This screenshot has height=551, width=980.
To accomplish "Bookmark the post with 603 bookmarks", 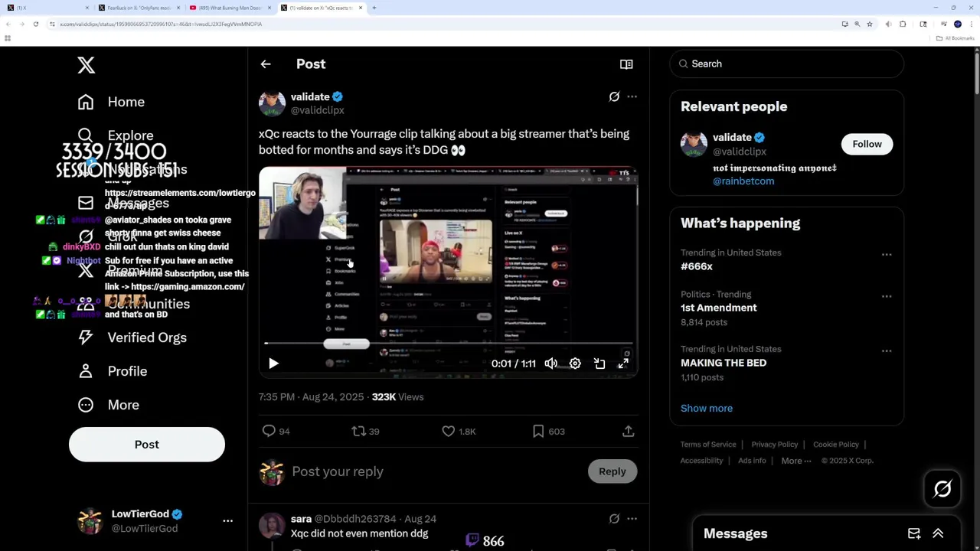I will (x=538, y=432).
